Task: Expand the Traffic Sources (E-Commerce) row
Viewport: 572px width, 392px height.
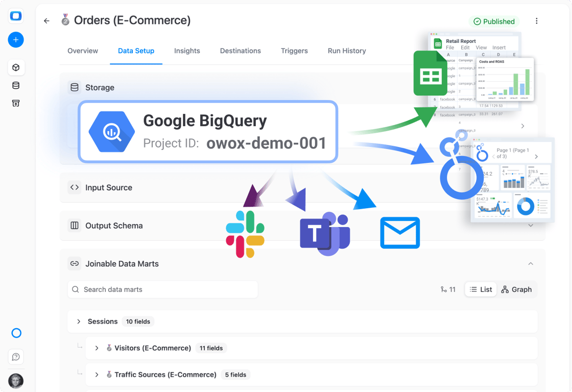Action: (x=97, y=375)
